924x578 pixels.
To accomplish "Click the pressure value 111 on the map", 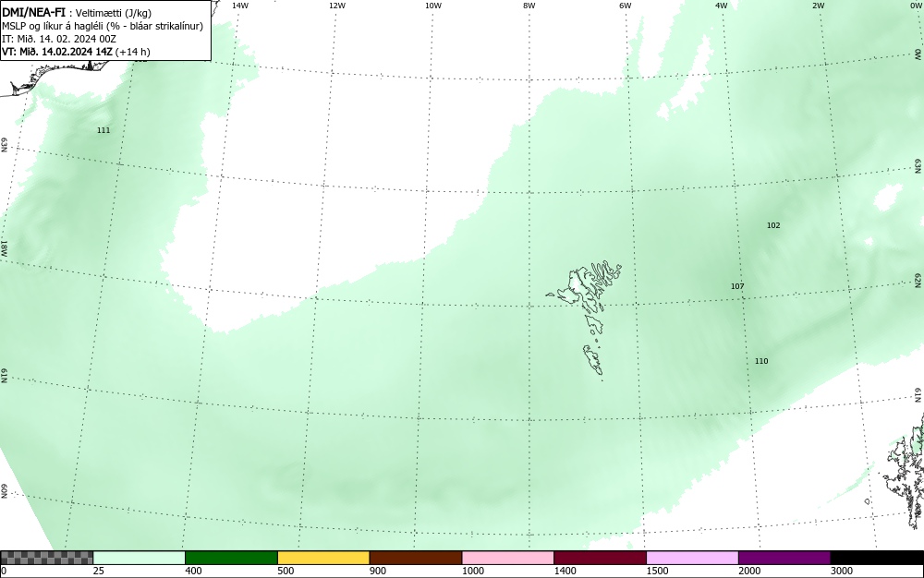I will 103,130.
